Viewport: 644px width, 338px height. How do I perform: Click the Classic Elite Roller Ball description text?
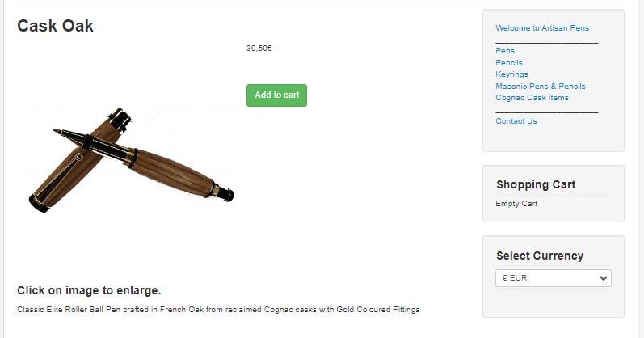(x=218, y=309)
